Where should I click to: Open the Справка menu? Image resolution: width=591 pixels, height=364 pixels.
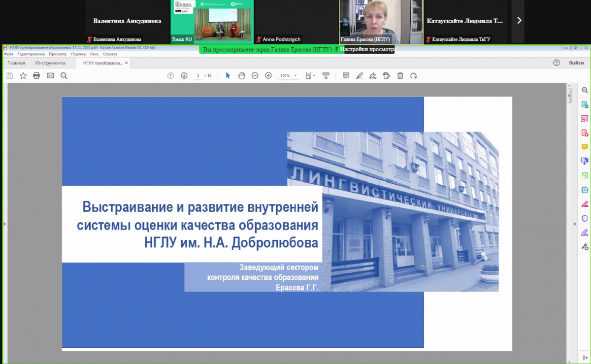[x=110, y=54]
